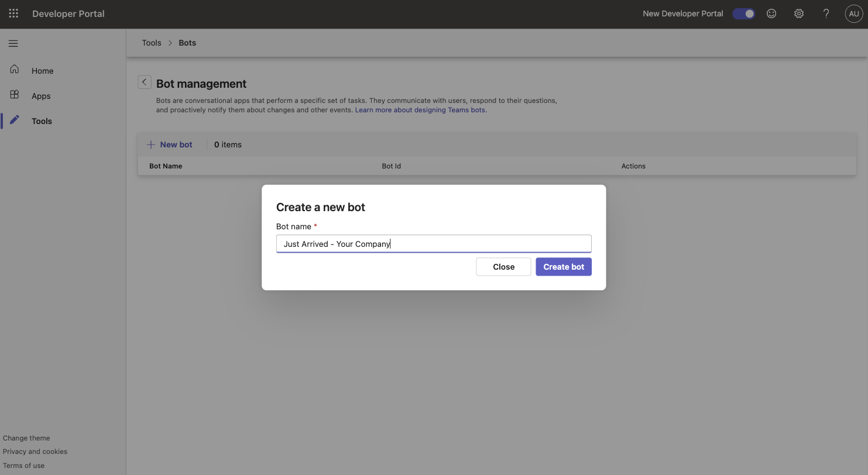Open Privacy and cookies link
The height and width of the screenshot is (475, 868).
(35, 452)
